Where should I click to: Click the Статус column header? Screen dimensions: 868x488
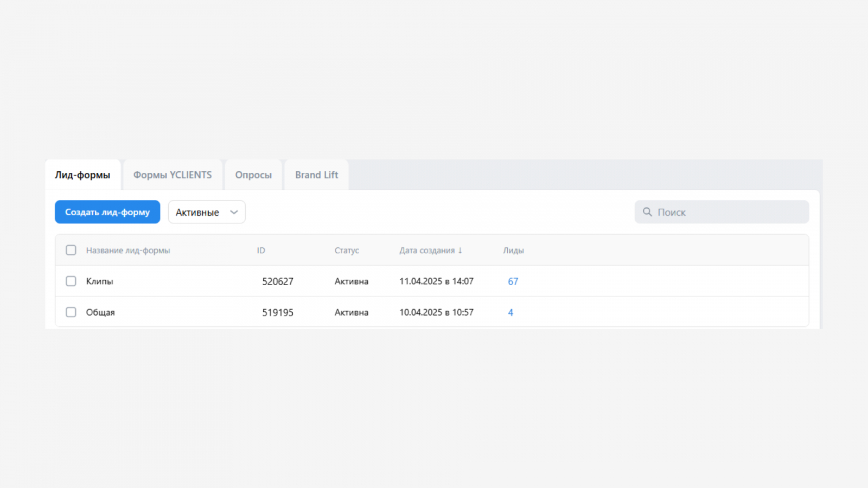(347, 251)
